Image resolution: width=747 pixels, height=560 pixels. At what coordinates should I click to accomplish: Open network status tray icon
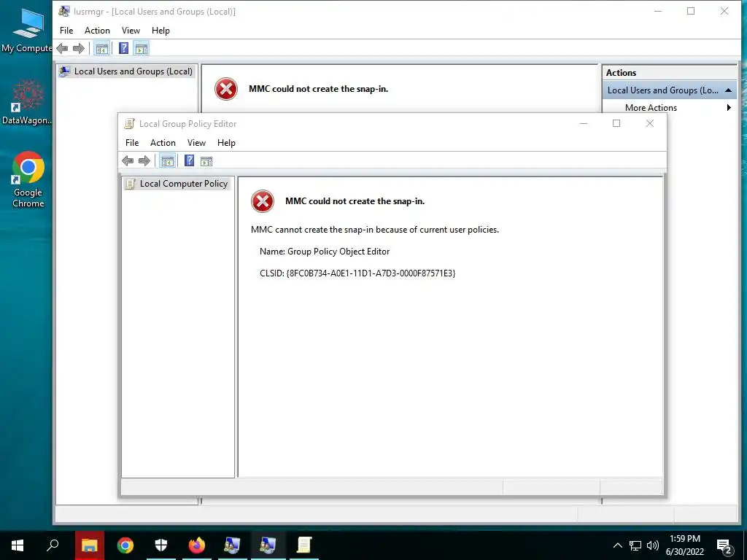click(635, 545)
